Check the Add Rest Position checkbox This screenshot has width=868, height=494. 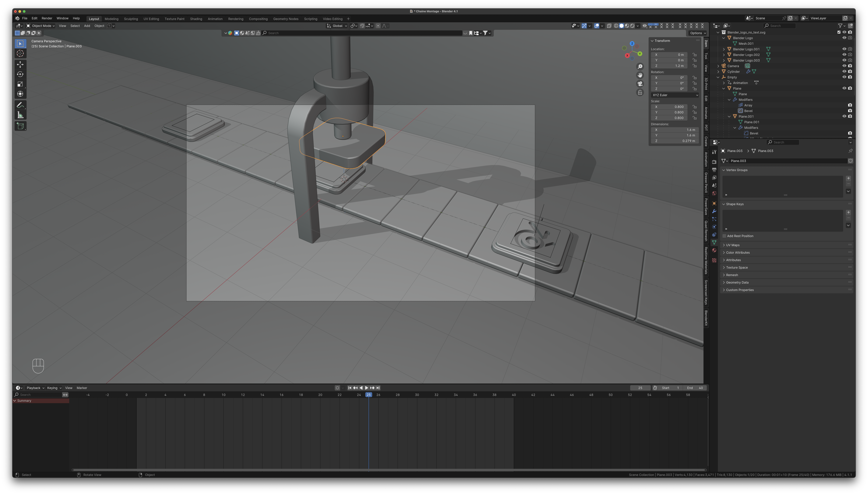pos(724,236)
